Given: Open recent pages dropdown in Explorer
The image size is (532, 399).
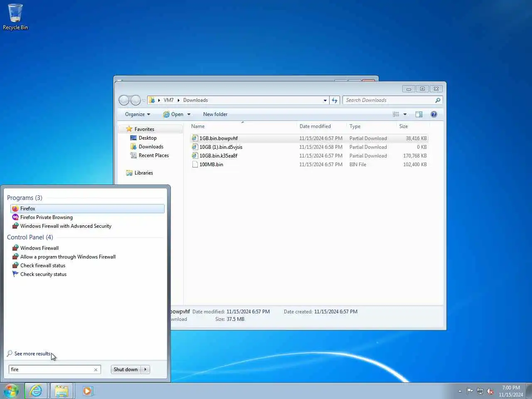Looking at the screenshot, I should (x=144, y=100).
